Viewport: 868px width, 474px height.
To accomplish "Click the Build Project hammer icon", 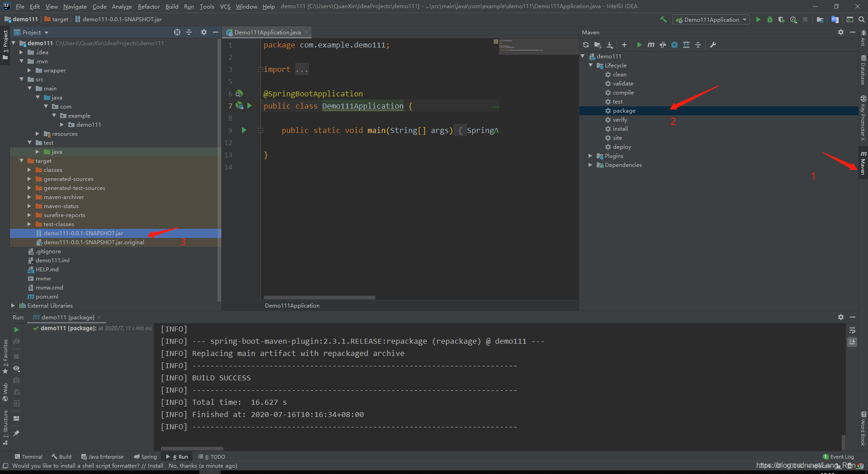I will point(663,19).
